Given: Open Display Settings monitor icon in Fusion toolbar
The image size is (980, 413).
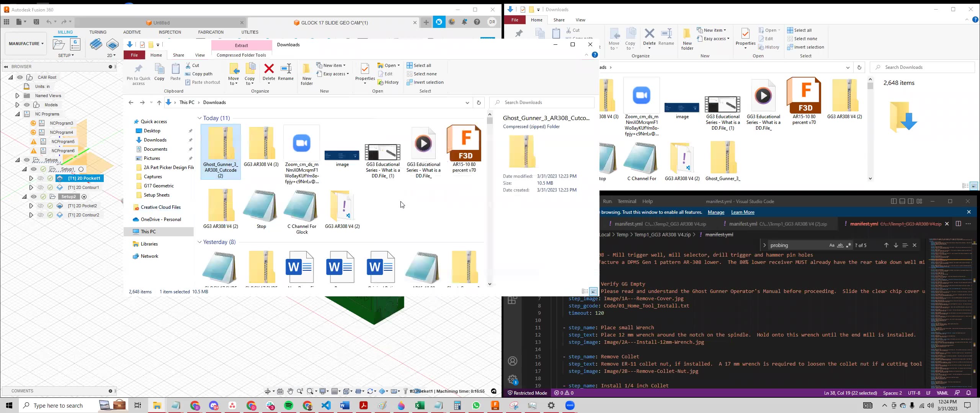Looking at the screenshot, I should click(x=323, y=391).
